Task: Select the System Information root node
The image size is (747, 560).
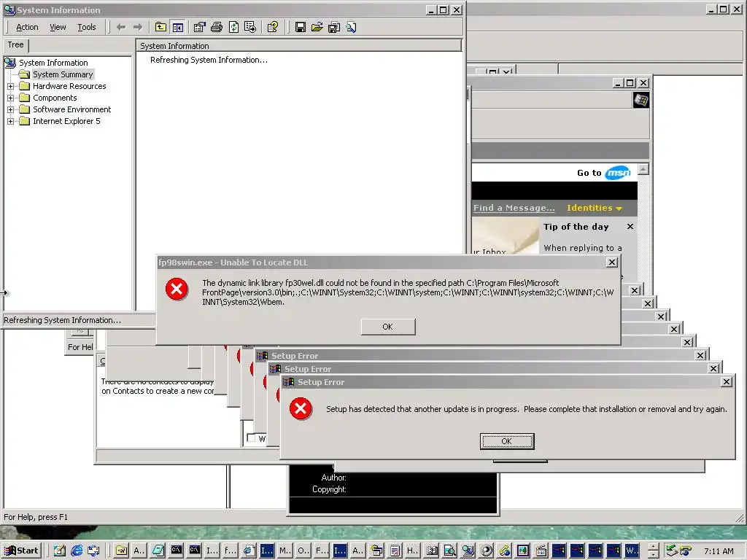Action: coord(53,63)
